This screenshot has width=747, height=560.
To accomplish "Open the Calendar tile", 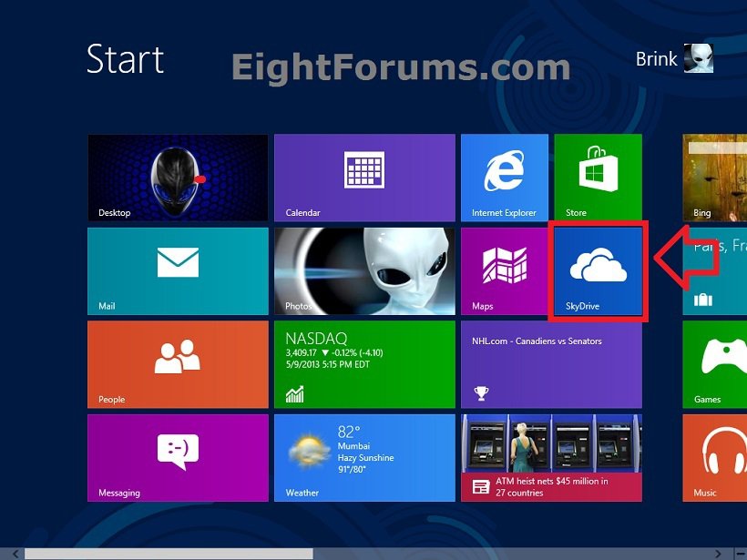I will (364, 177).
